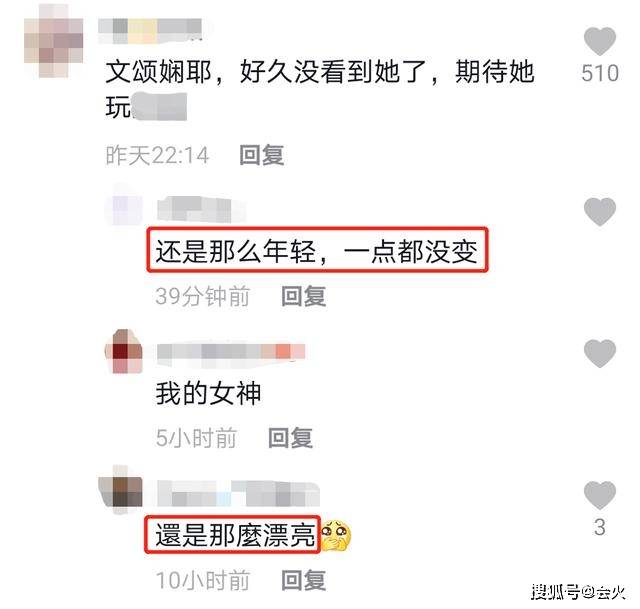The image size is (640, 609).
Task: Open username above 我的女神 comment
Action: pos(231,352)
